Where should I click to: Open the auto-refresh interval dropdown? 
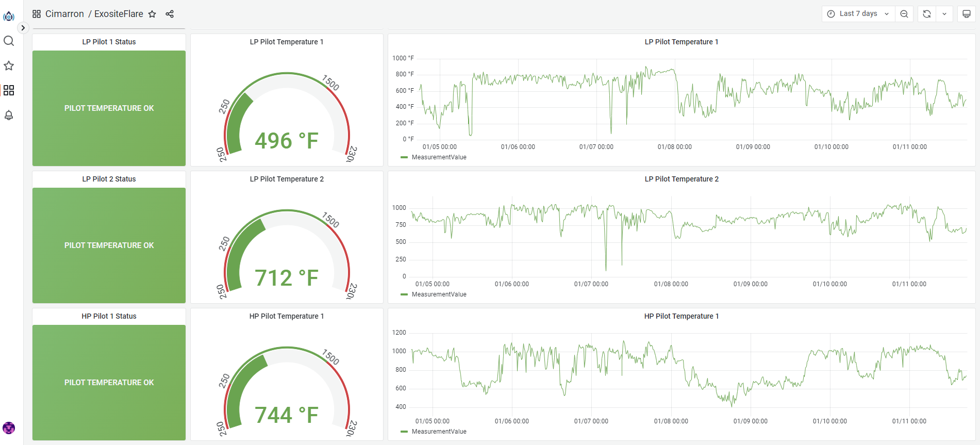944,14
